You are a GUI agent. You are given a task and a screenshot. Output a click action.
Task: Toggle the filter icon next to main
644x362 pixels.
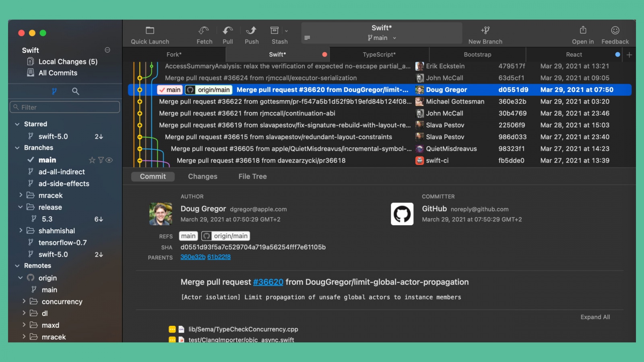(x=101, y=160)
